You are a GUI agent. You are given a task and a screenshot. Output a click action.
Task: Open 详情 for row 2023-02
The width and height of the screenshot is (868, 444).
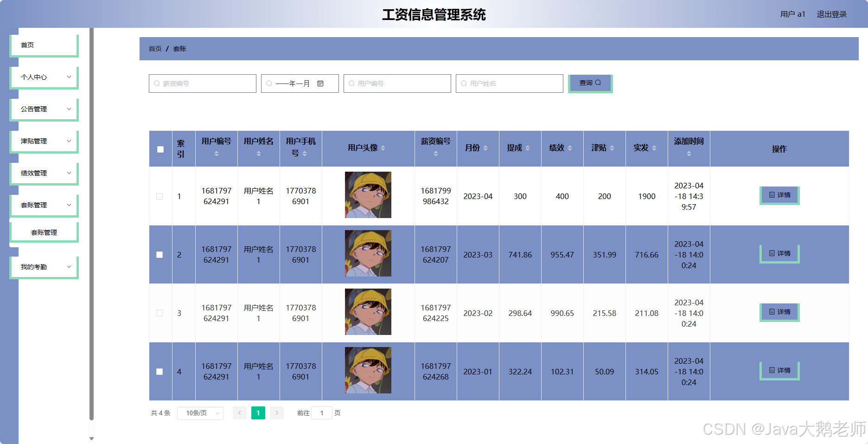[x=779, y=312]
